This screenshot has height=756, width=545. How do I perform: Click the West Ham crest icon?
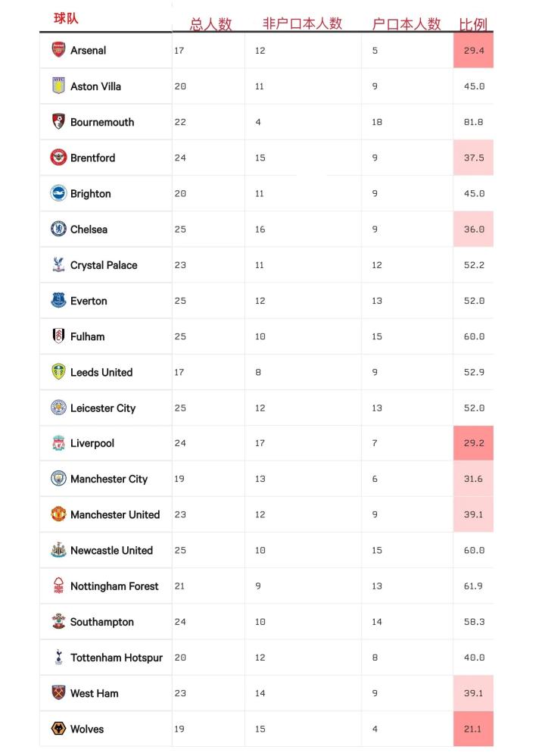click(x=58, y=693)
